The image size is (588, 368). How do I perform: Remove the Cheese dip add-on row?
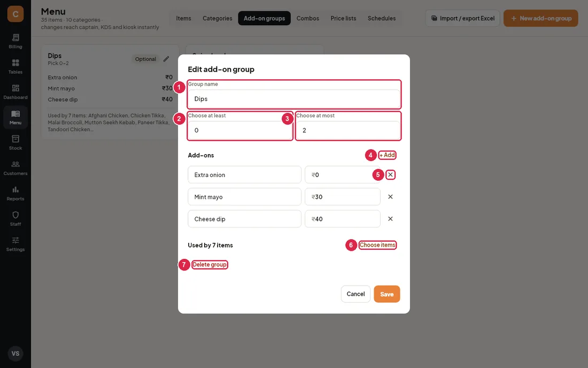[x=390, y=219]
